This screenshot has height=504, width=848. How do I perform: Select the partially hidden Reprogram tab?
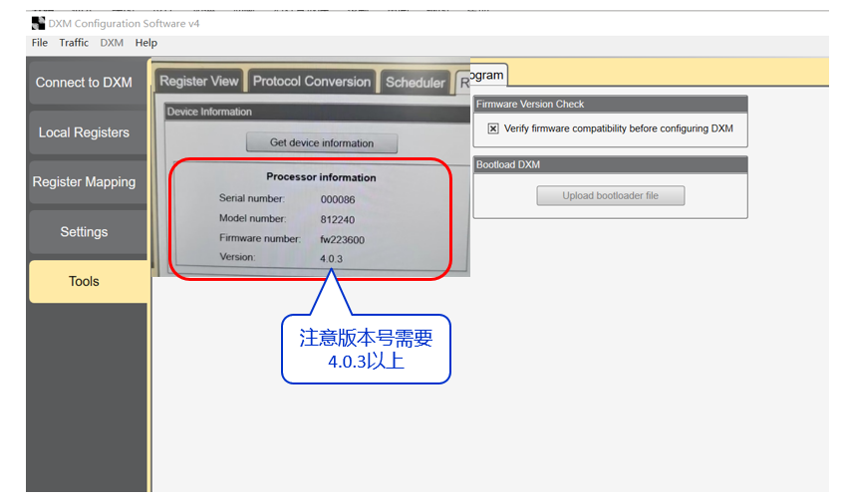point(486,75)
